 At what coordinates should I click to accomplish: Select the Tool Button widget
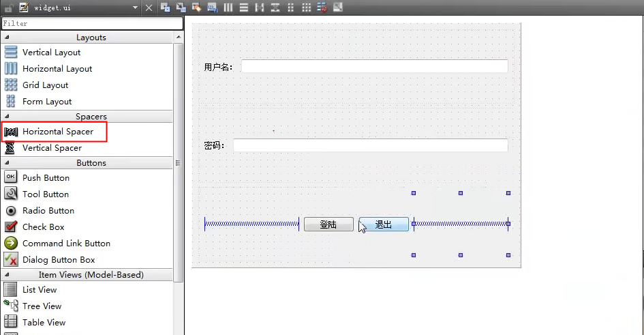tap(87, 194)
